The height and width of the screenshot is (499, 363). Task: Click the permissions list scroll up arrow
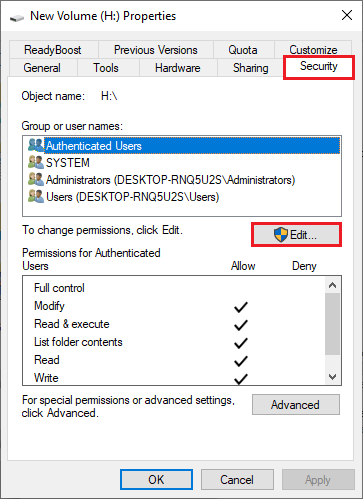[332, 285]
